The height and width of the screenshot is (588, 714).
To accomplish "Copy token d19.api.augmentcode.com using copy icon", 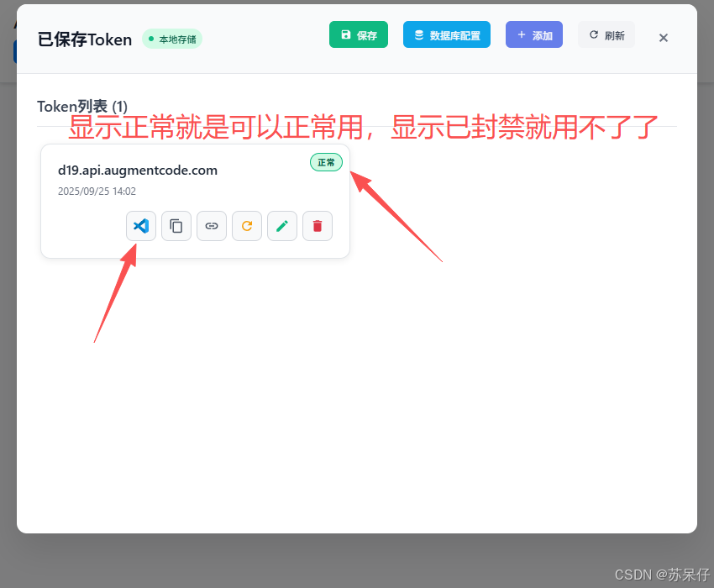I will [176, 226].
